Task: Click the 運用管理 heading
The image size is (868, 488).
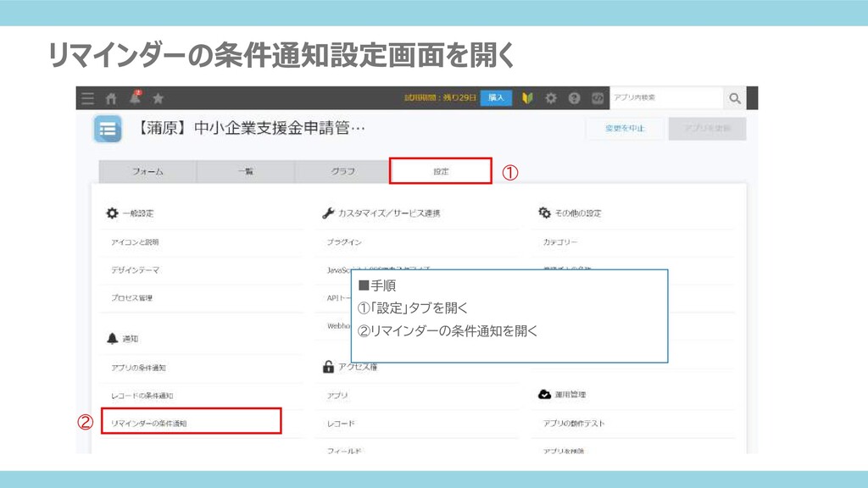Action: click(570, 395)
